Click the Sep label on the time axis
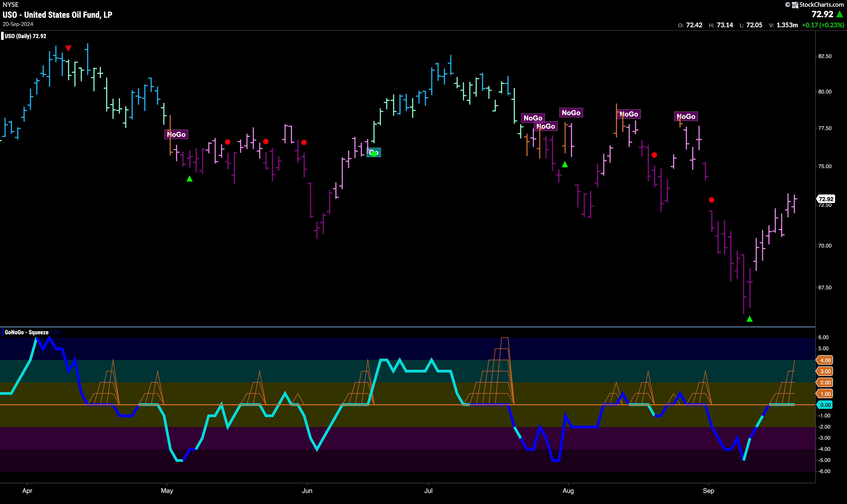 pos(709,491)
